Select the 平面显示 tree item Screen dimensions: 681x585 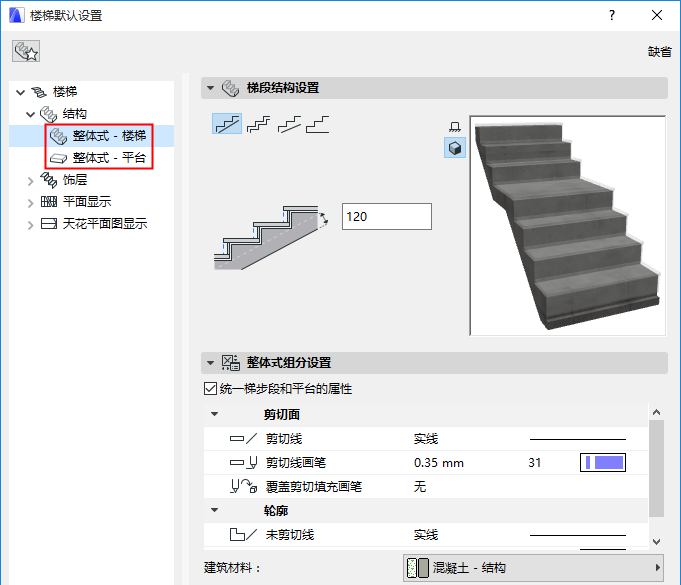point(87,202)
